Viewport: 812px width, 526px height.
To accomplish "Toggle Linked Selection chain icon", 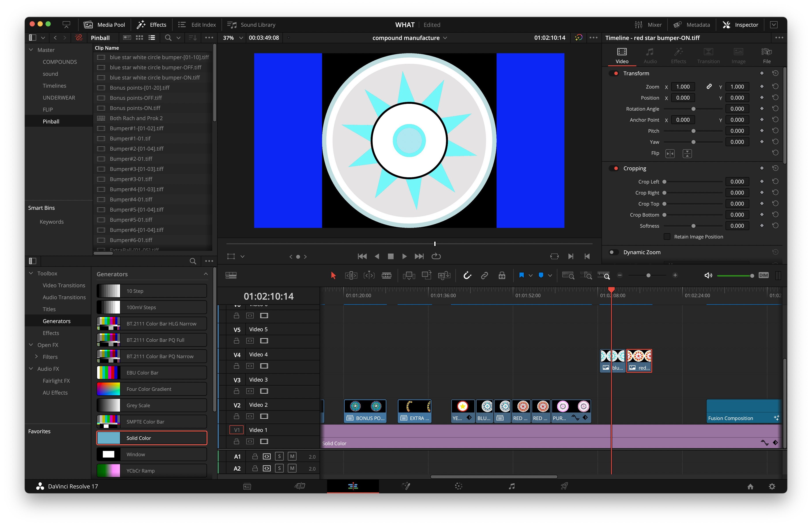I will [485, 275].
